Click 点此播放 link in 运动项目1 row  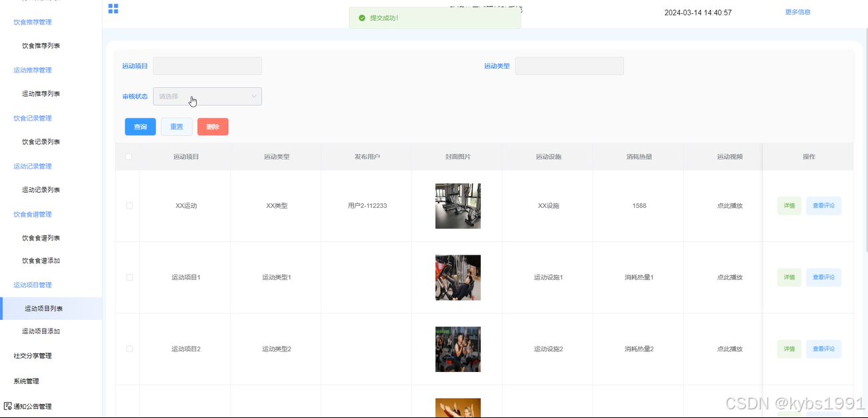pos(730,277)
